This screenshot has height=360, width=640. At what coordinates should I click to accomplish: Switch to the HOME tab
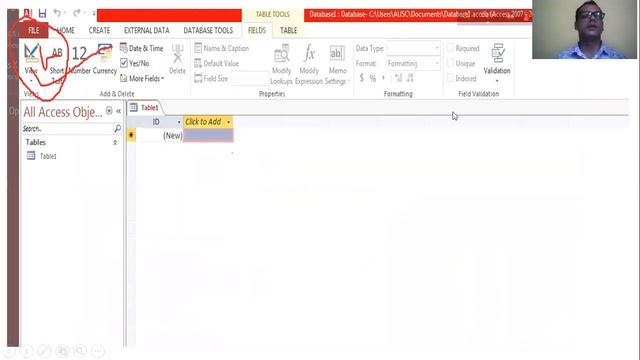tap(66, 30)
